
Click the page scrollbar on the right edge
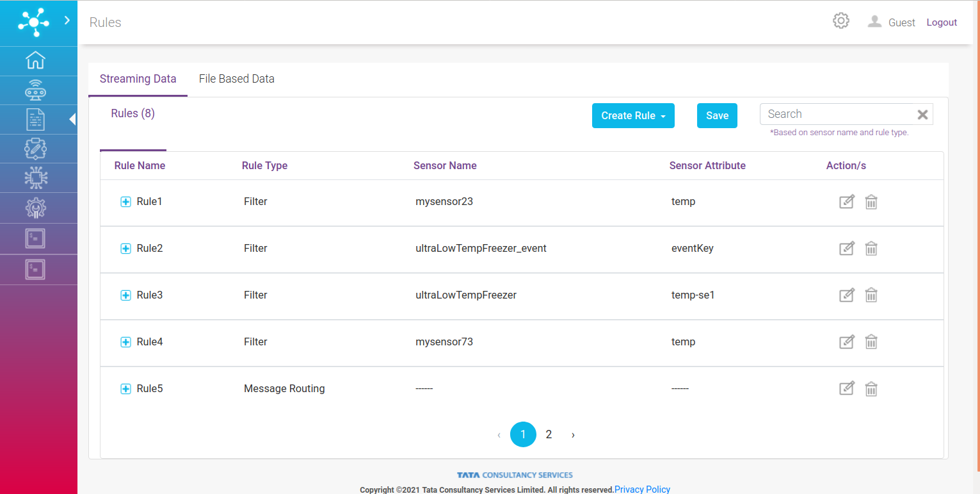pyautogui.click(x=977, y=237)
